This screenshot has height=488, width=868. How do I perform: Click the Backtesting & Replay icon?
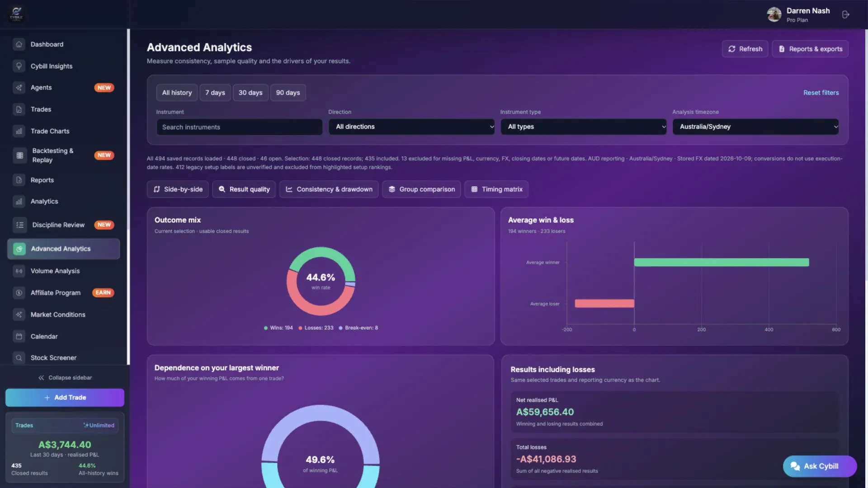[x=19, y=155]
